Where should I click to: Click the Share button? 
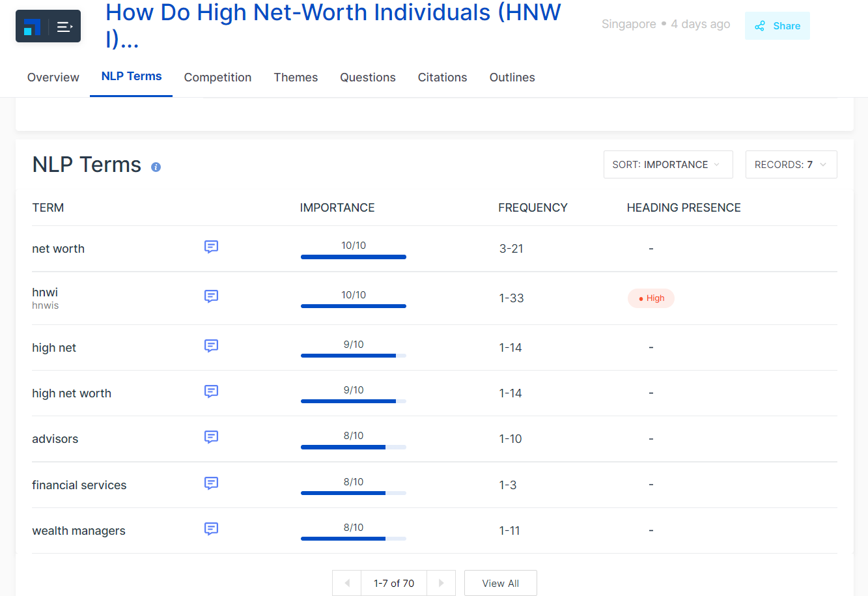(777, 26)
